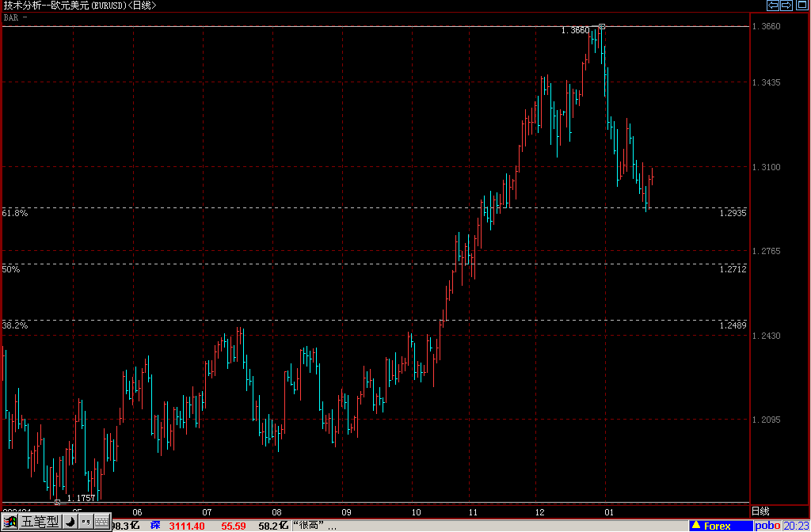Image resolution: width=811 pixels, height=532 pixels.
Task: Click the 1.3100 value on price axis
Action: pos(767,168)
